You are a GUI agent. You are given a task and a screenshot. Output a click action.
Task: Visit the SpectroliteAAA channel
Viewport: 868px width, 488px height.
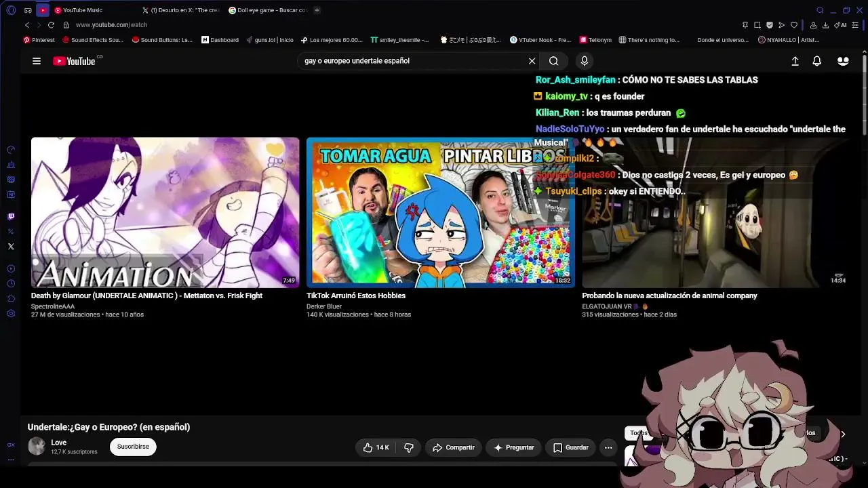coord(53,306)
